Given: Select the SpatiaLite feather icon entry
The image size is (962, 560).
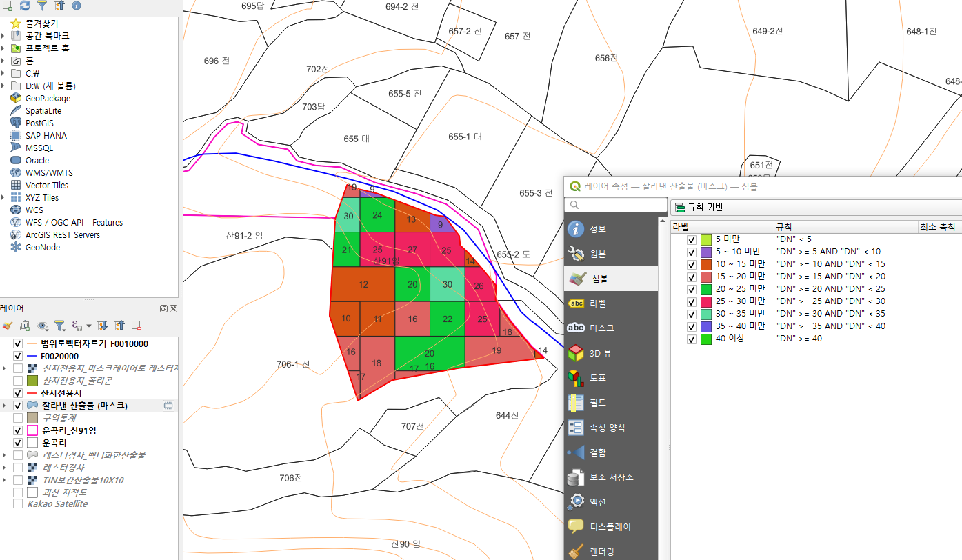Looking at the screenshot, I should 43,110.
